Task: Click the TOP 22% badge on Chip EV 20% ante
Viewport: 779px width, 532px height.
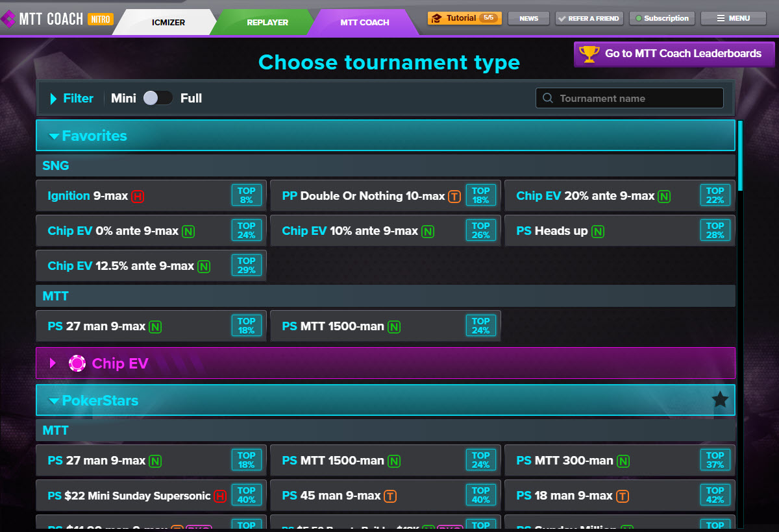Action: click(715, 195)
